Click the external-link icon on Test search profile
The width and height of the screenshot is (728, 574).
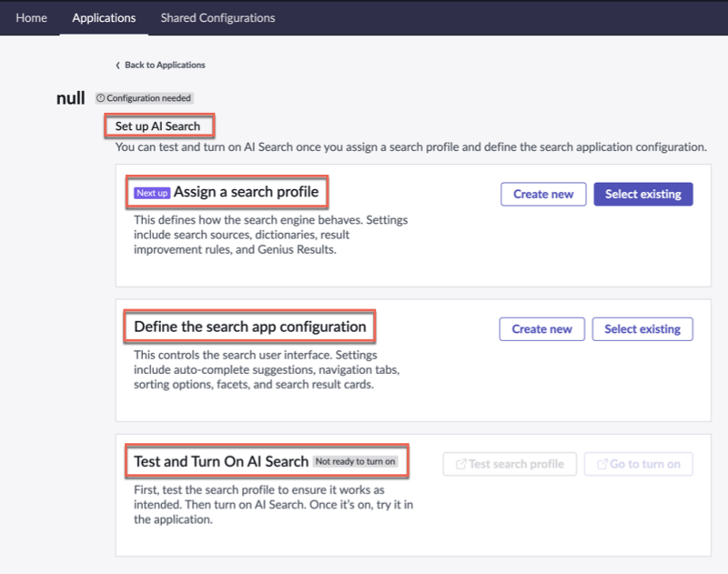460,464
